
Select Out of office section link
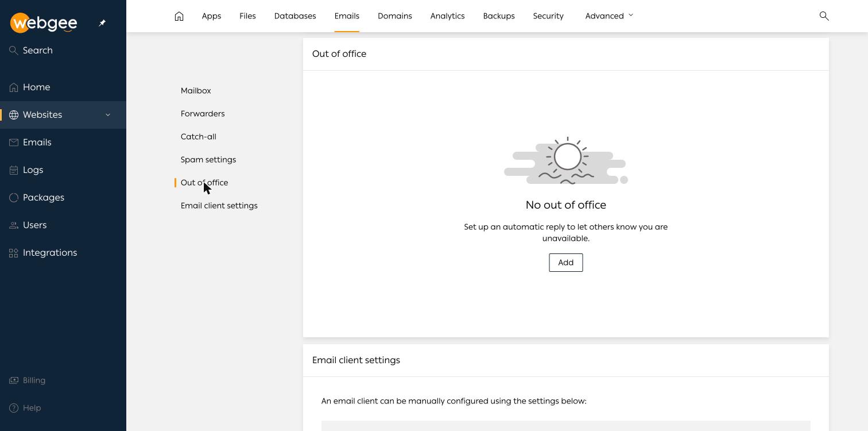click(x=204, y=183)
